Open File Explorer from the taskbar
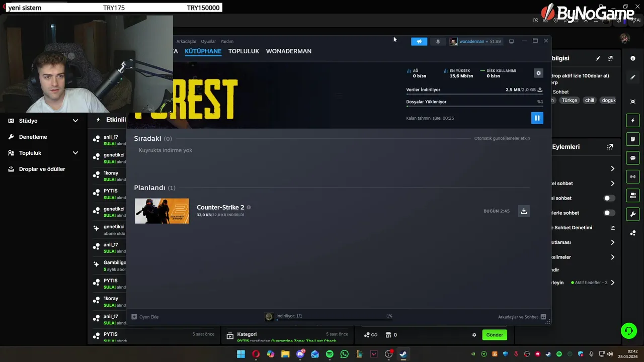Viewport: 644px width, 362px height. tap(285, 354)
